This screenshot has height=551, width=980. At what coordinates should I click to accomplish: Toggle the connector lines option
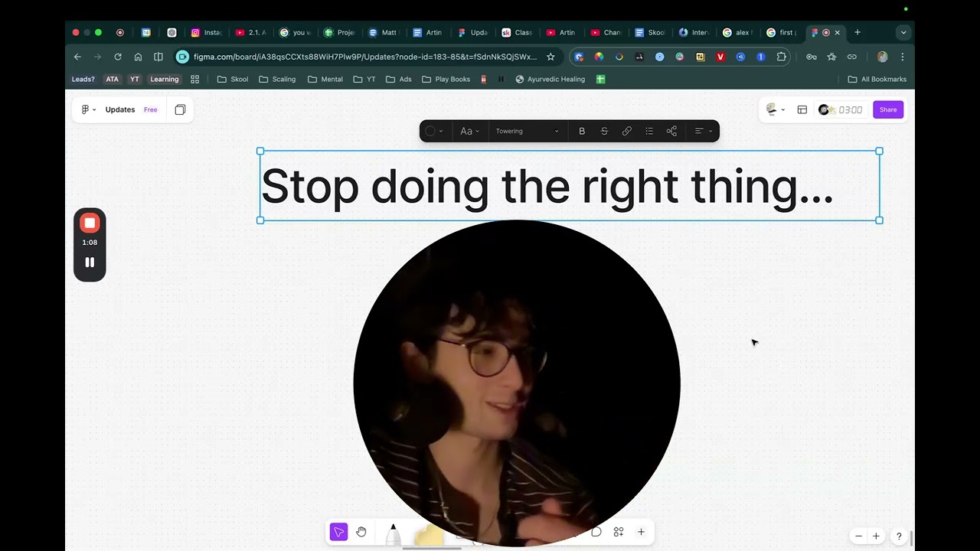click(x=671, y=131)
